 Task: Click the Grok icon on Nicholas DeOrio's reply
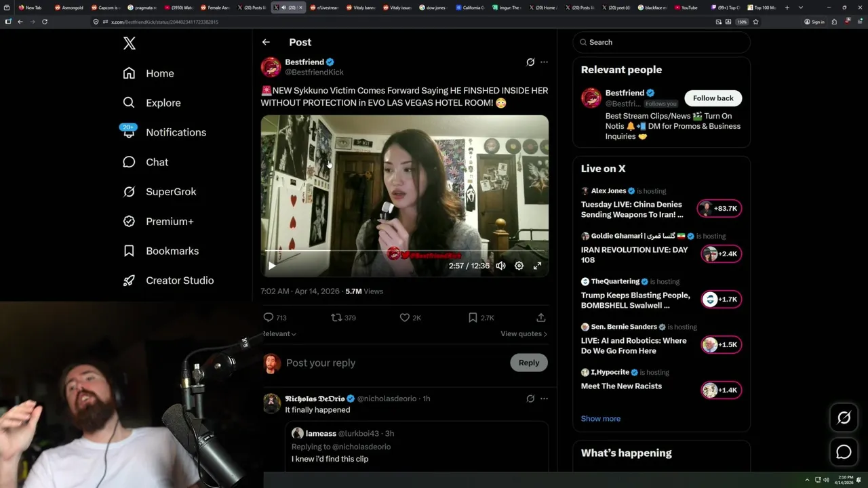point(530,399)
